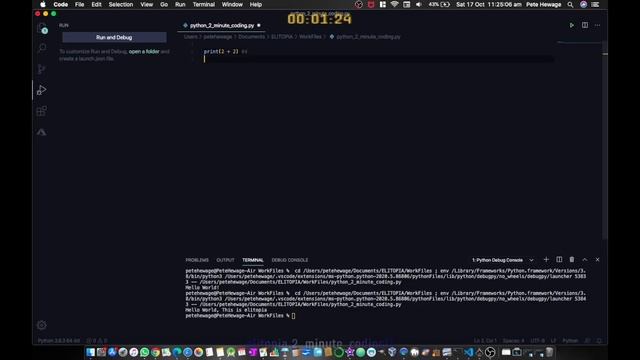This screenshot has height=360, width=640.
Task: Open editor More Actions ellipsis
Action: (597, 25)
